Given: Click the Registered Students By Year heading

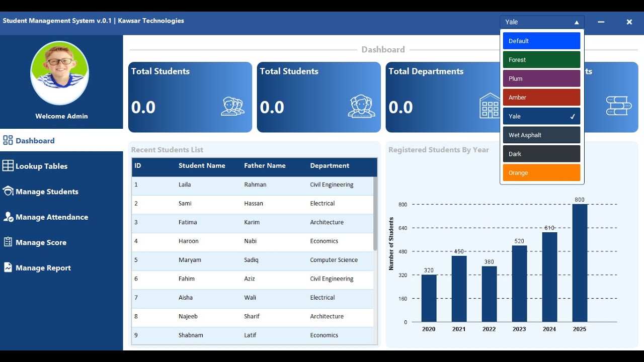Looking at the screenshot, I should (x=439, y=150).
